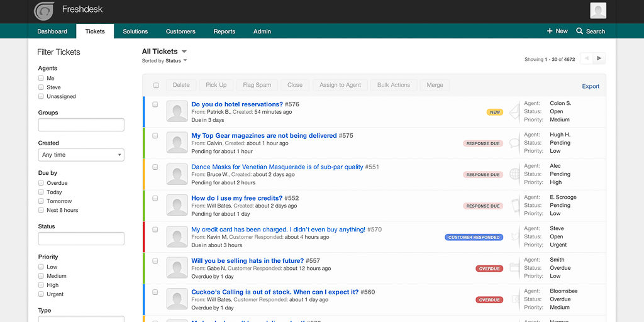Open the Dashboard tab
The image size is (644, 322).
pos(52,31)
